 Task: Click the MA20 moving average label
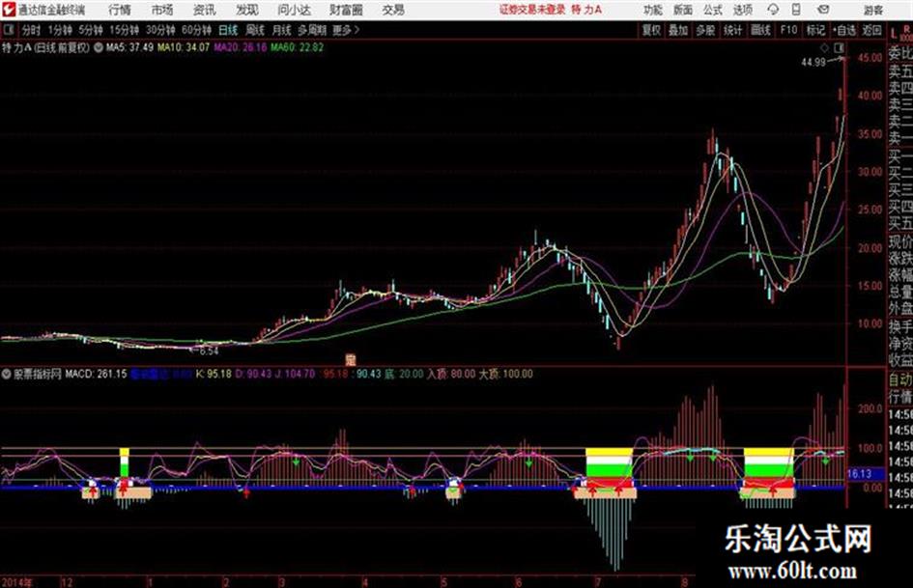pos(240,47)
